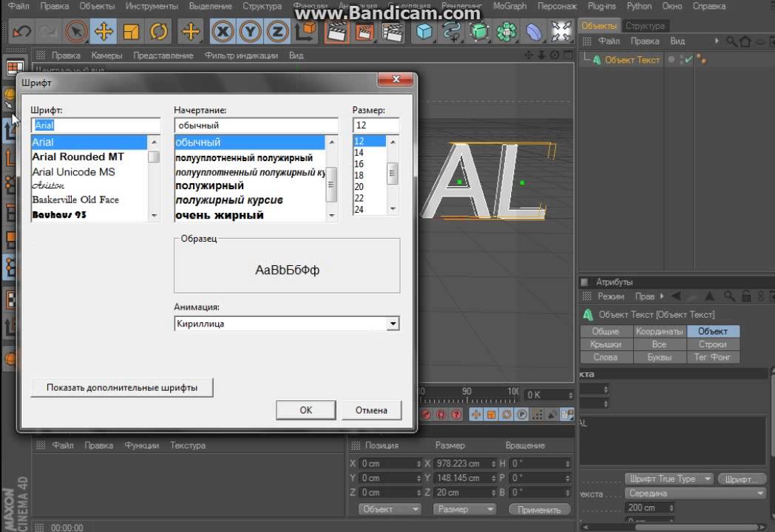Switch to the Структура manager tab
Image resolution: width=775 pixels, height=532 pixels.
point(645,25)
